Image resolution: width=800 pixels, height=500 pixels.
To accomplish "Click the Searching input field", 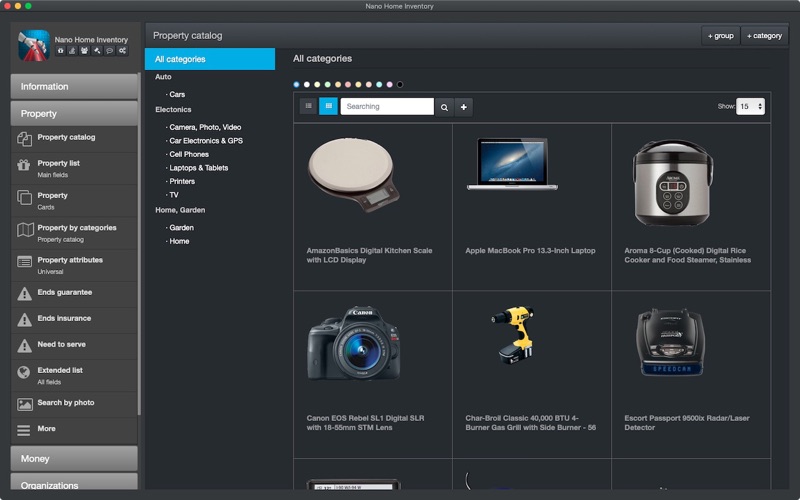I will point(387,107).
